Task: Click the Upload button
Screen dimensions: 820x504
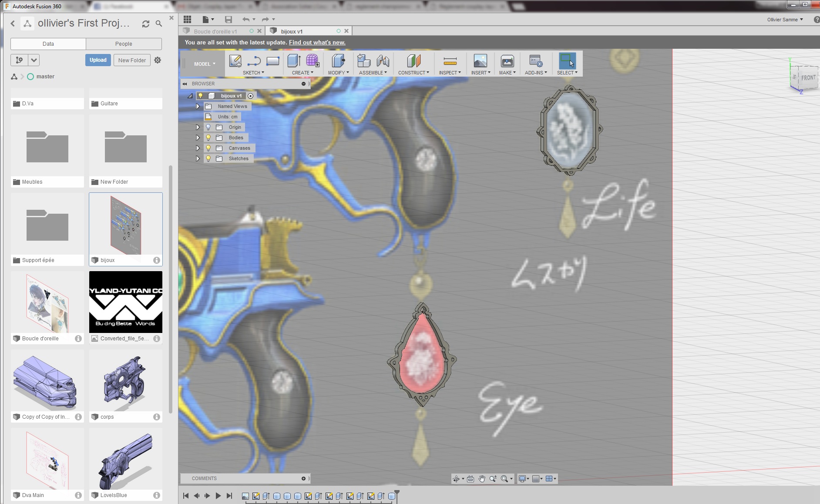Action: tap(98, 60)
